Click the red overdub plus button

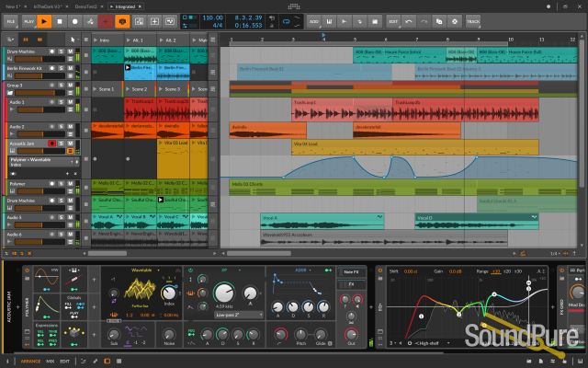(x=106, y=21)
